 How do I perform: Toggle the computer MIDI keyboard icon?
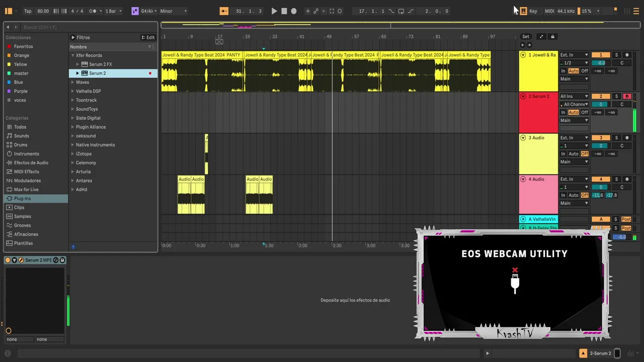(523, 11)
